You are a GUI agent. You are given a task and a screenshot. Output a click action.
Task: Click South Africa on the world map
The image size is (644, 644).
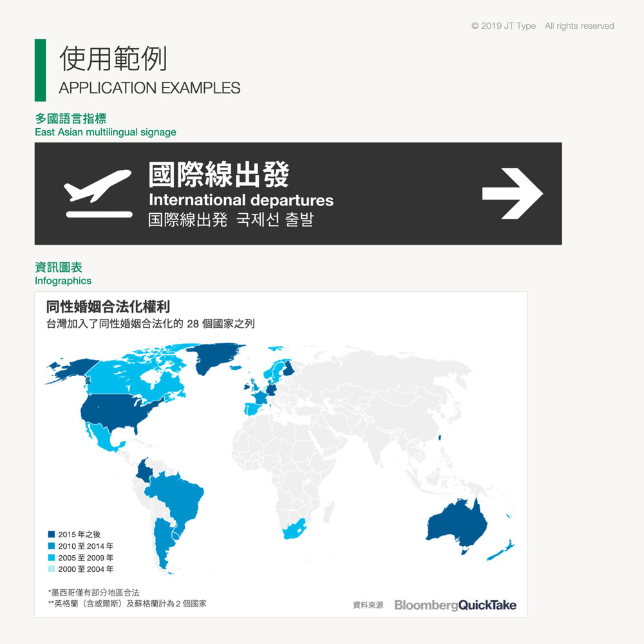click(293, 529)
